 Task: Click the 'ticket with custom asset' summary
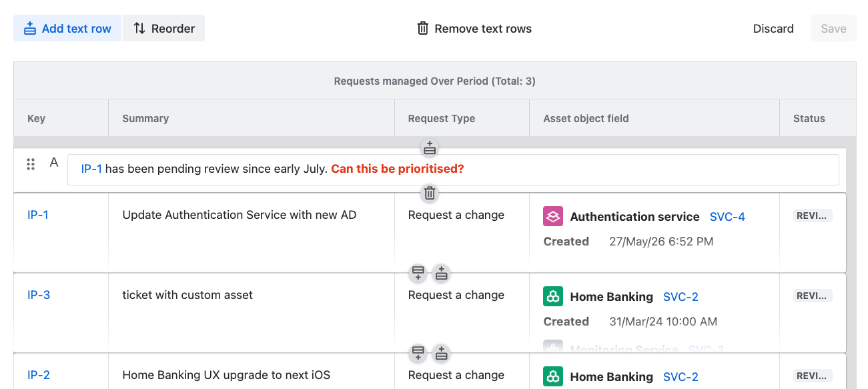click(x=187, y=295)
